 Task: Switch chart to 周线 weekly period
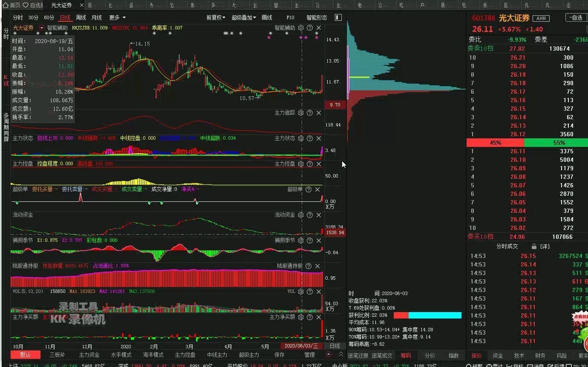pyautogui.click(x=81, y=17)
